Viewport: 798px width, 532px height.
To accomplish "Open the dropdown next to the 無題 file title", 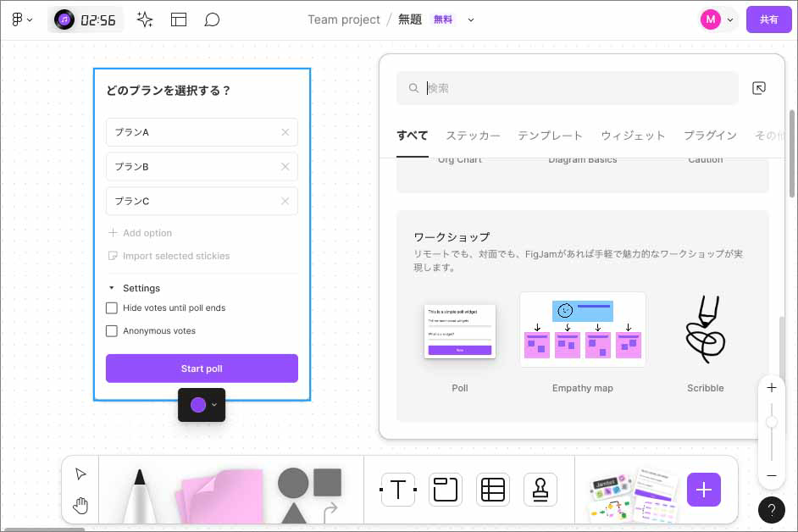I will click(472, 19).
